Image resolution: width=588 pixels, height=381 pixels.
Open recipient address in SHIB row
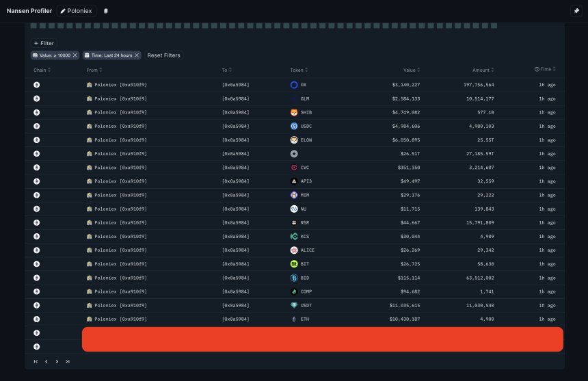(235, 112)
